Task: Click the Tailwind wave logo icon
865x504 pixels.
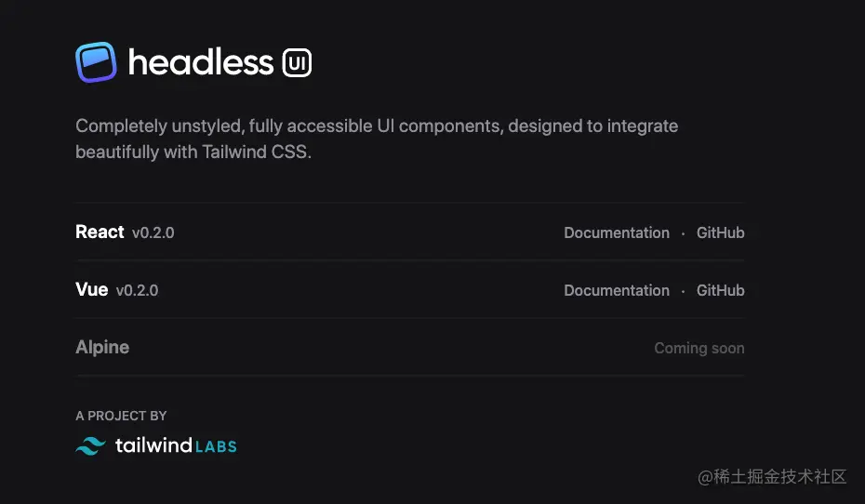Action: pos(90,446)
